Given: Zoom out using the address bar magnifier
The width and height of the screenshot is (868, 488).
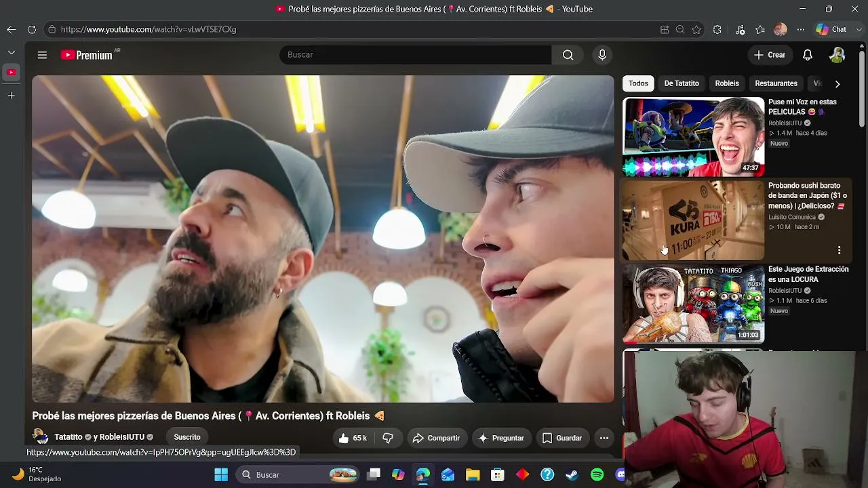Looking at the screenshot, I should coord(680,29).
